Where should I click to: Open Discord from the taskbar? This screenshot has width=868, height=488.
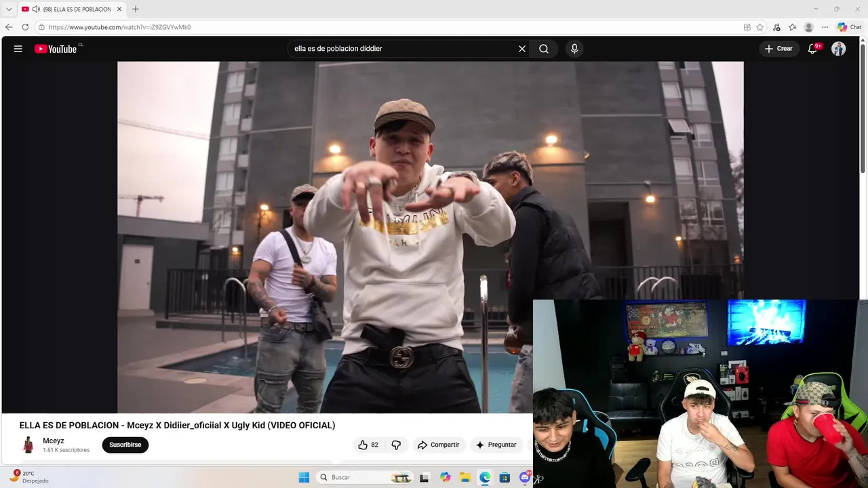(x=525, y=477)
